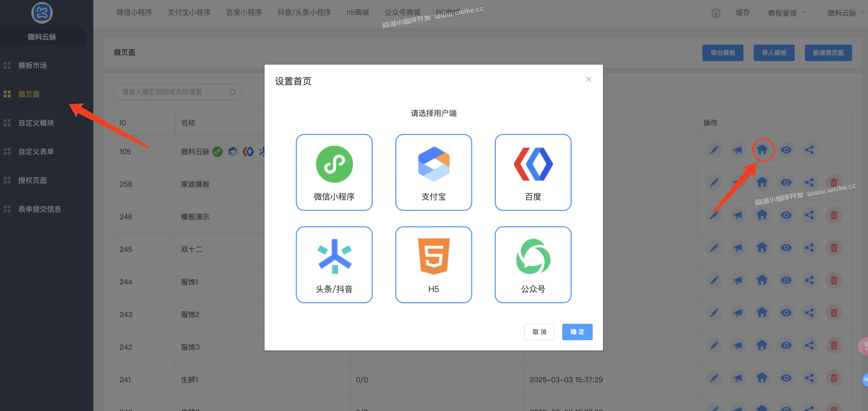
Task: Set row 105 as homepage
Action: tap(762, 150)
